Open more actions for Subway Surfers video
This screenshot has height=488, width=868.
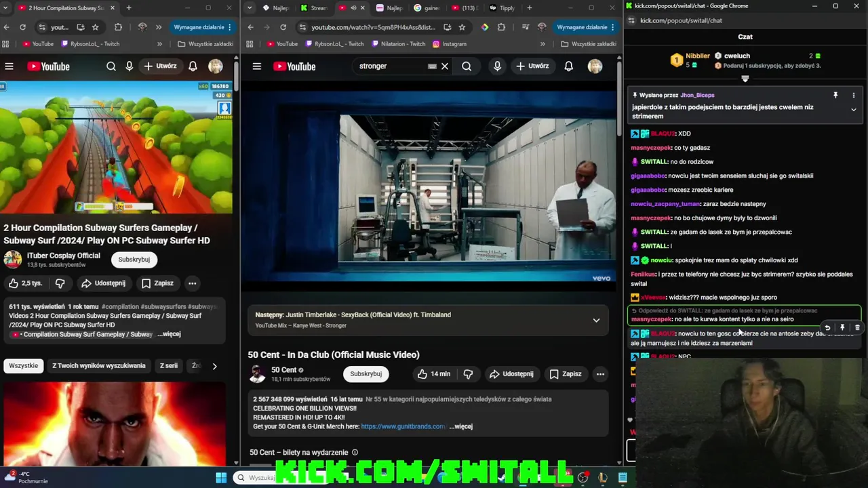192,283
